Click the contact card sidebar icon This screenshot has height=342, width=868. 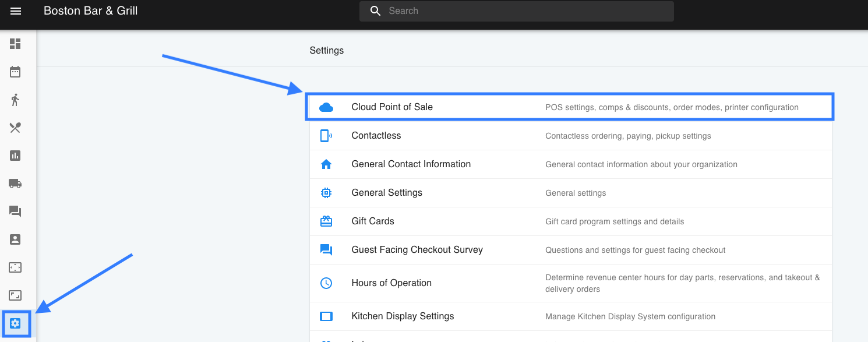pyautogui.click(x=15, y=239)
